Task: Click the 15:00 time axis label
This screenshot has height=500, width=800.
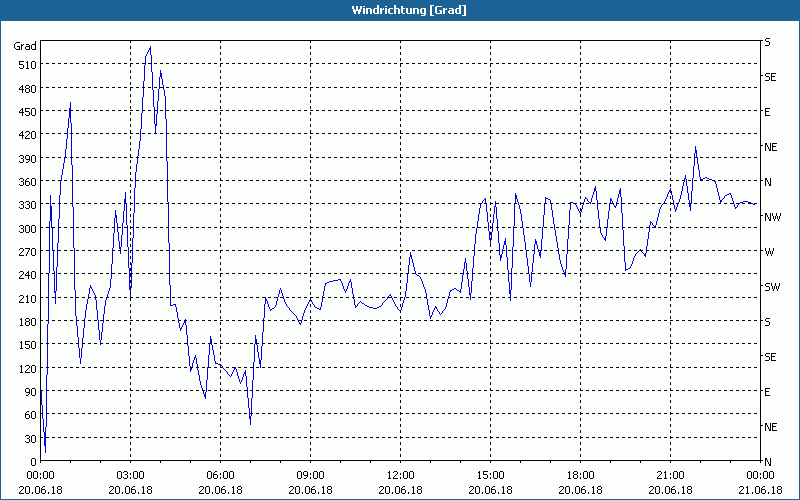Action: 490,476
